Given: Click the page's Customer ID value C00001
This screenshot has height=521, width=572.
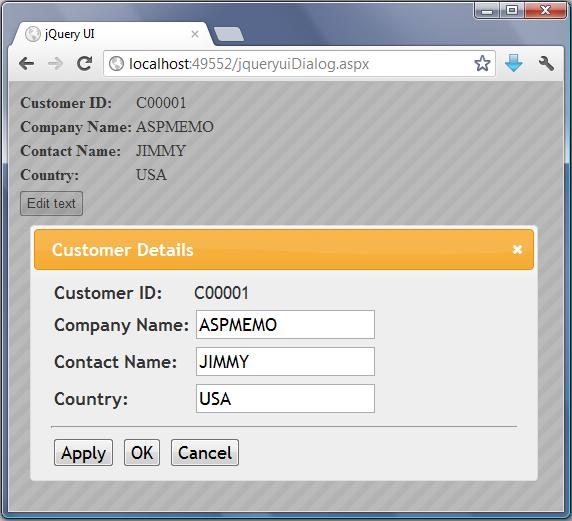Looking at the screenshot, I should pyautogui.click(x=161, y=103).
